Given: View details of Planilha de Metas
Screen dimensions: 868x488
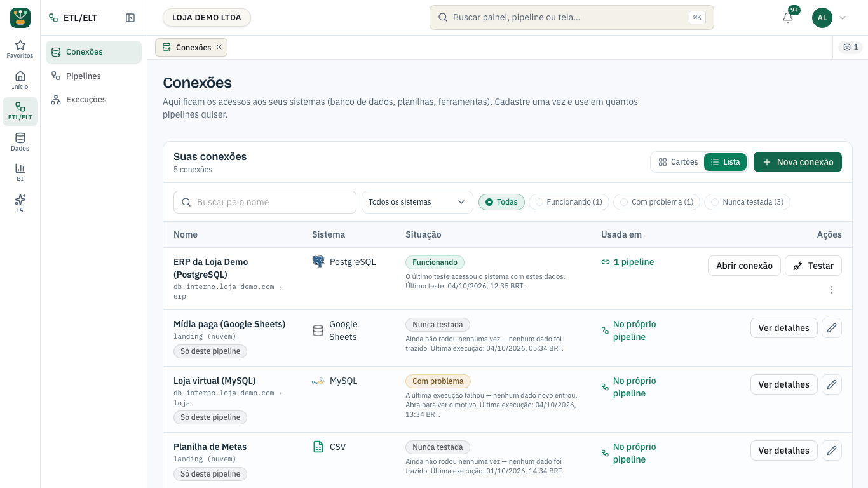Looking at the screenshot, I should tap(783, 451).
